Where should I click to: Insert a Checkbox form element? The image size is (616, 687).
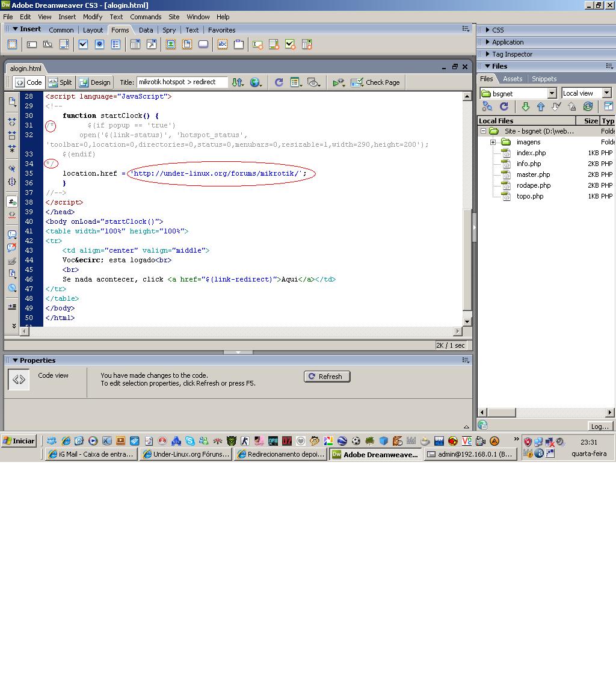pos(83,45)
